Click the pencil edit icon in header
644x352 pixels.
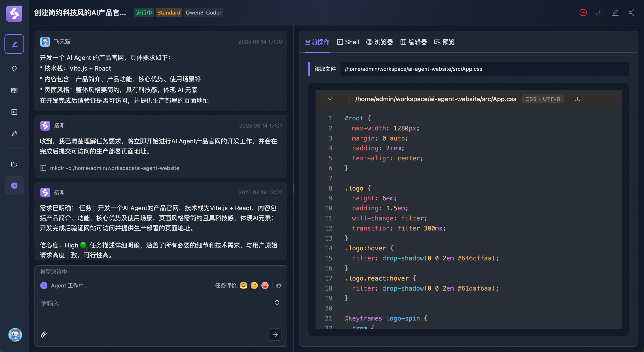(x=615, y=13)
